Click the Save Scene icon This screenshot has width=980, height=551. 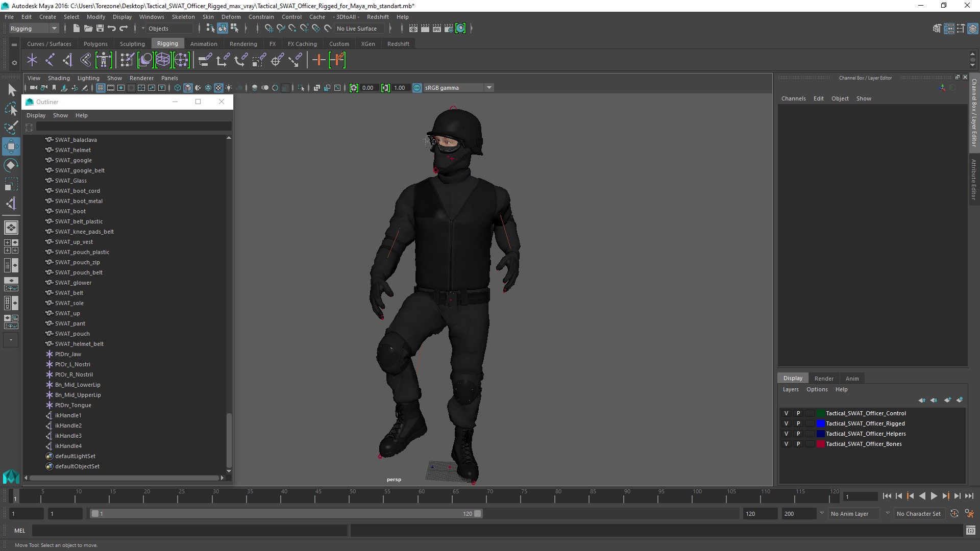tap(100, 29)
